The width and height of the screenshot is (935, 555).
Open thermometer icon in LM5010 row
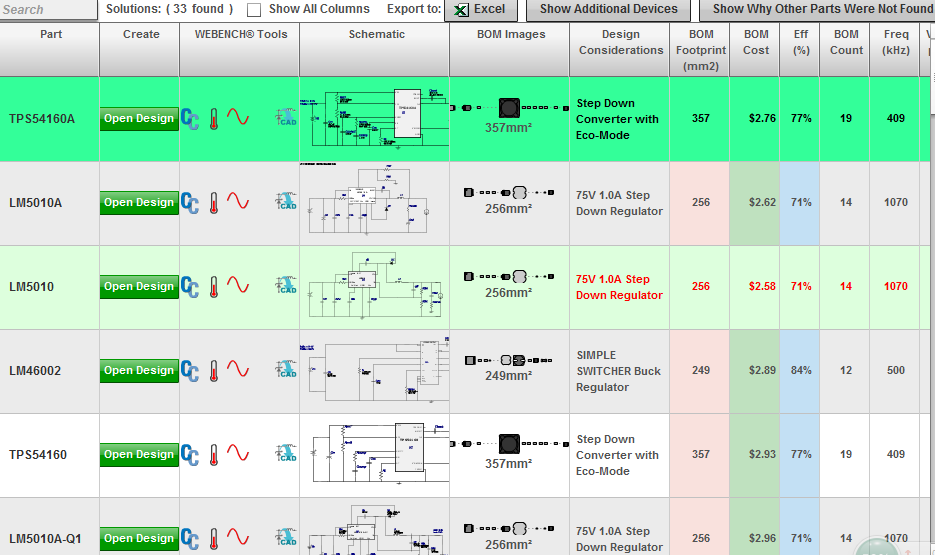[214, 287]
